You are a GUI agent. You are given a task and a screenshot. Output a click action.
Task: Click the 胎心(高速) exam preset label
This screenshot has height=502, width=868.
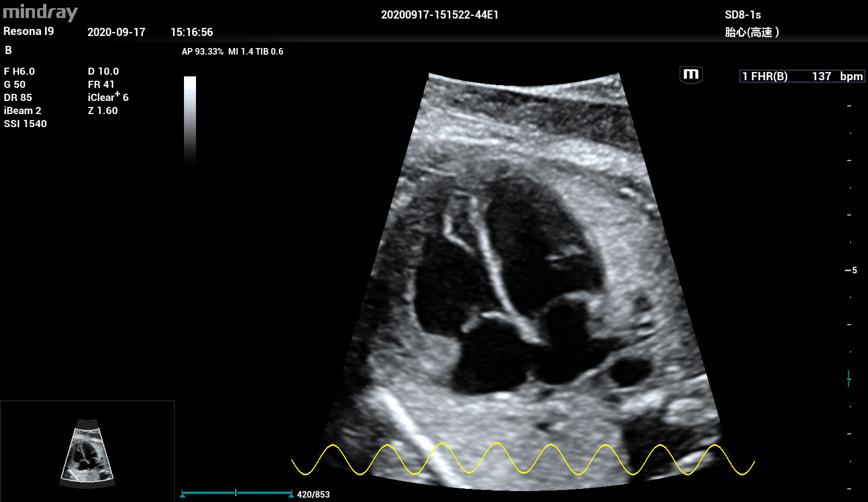click(752, 32)
